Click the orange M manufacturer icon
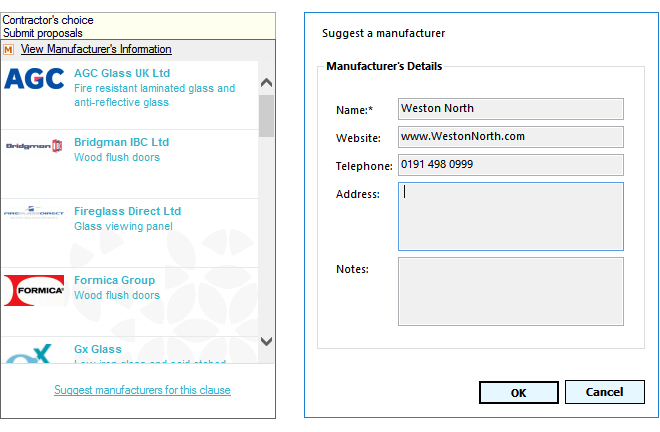 [8, 49]
